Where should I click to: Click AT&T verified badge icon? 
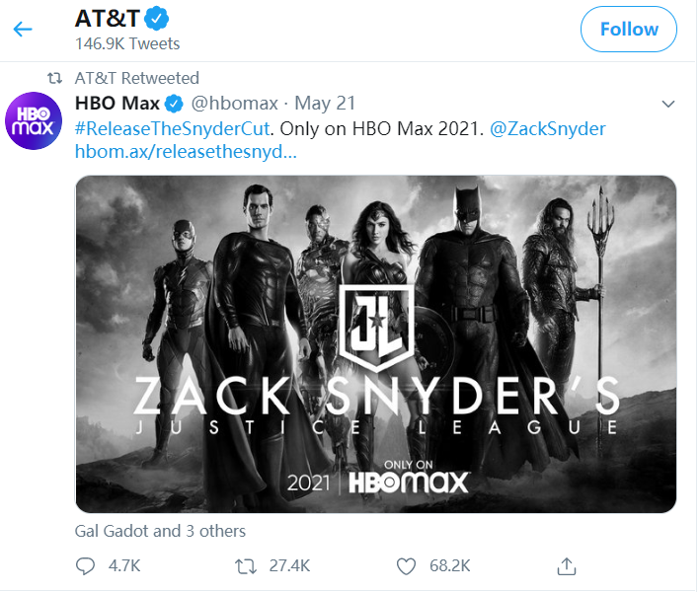pos(156,18)
